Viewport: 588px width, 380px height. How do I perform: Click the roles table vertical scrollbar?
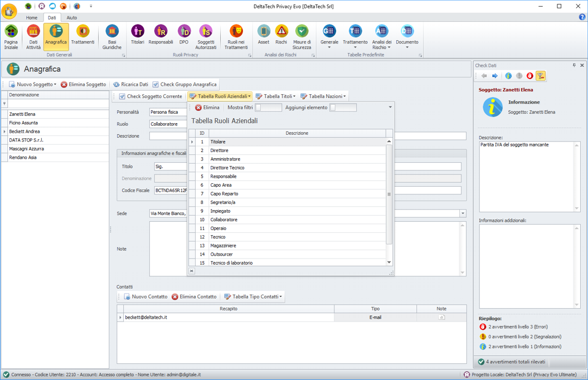389,194
